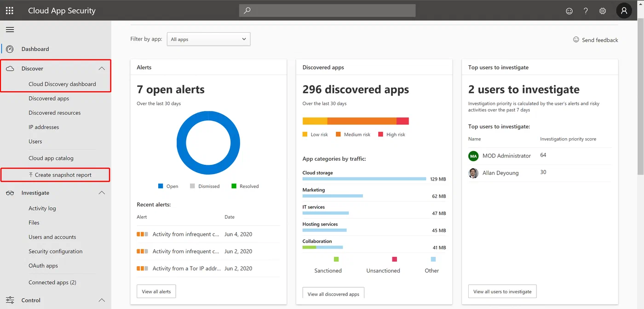Open Discovered apps in sidebar
644x309 pixels.
point(49,99)
